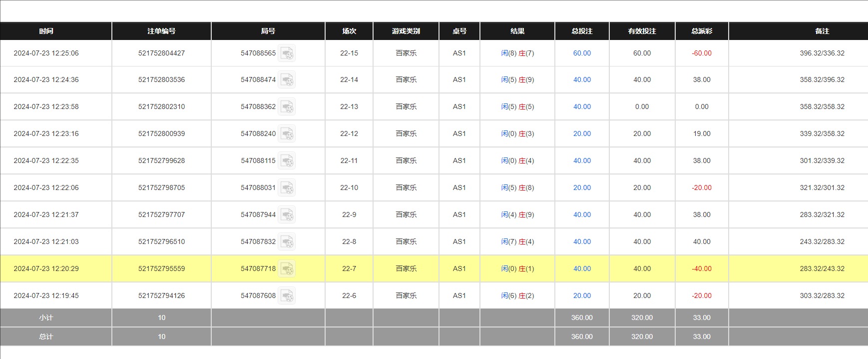The image size is (868, 359).
Task: Click video icon next to round 547088240
Action: 287,134
